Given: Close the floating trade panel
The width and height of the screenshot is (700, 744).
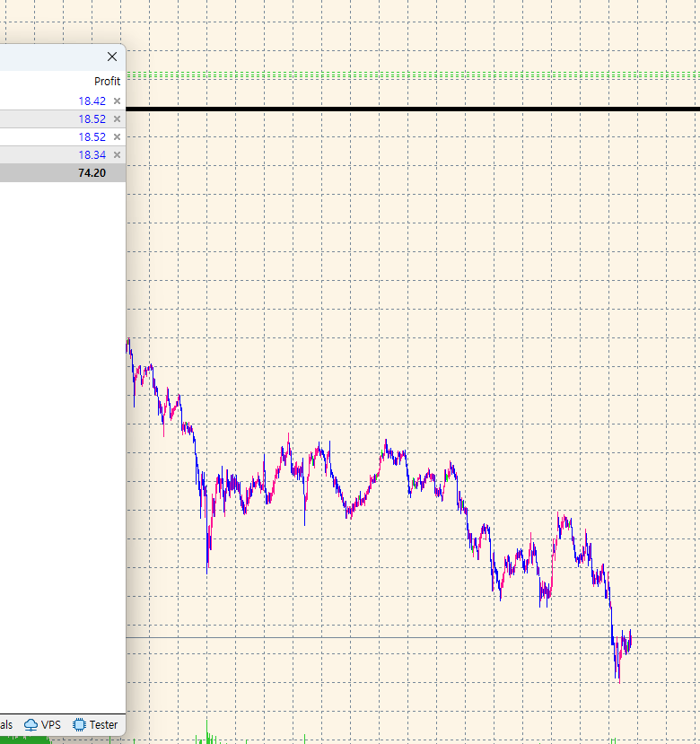Looking at the screenshot, I should [x=112, y=57].
